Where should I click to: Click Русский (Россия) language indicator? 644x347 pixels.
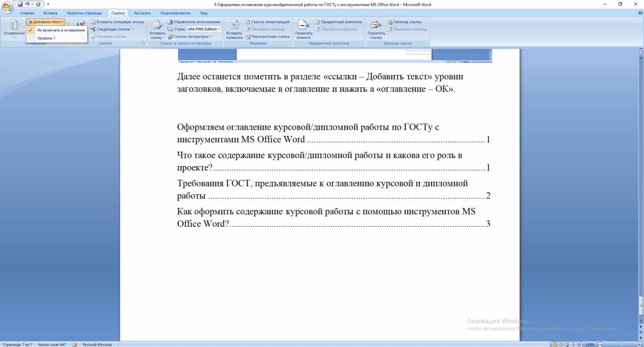point(97,344)
